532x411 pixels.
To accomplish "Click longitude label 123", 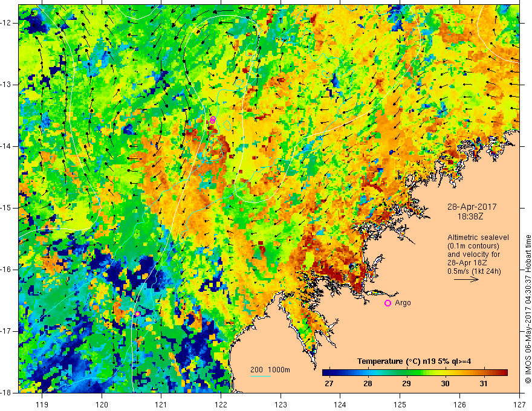I will [281, 404].
